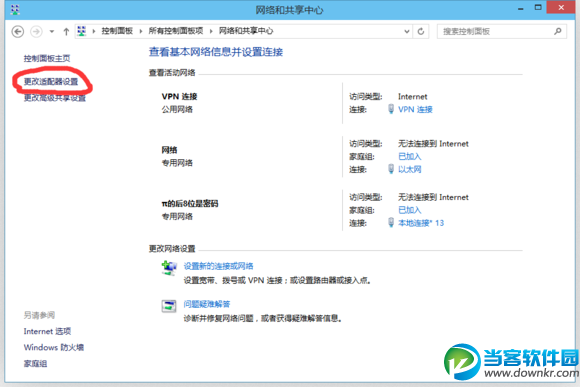The image size is (580, 387).
Task: Open the recent locations dropdown arrow
Action: coord(52,31)
